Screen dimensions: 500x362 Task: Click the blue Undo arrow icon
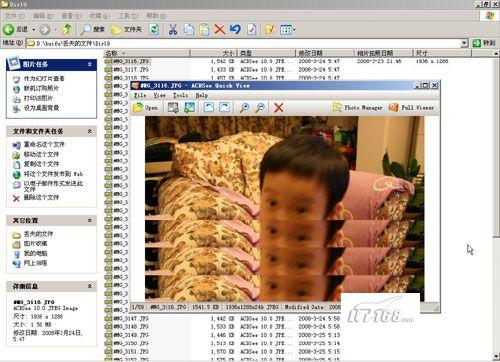pos(235,29)
